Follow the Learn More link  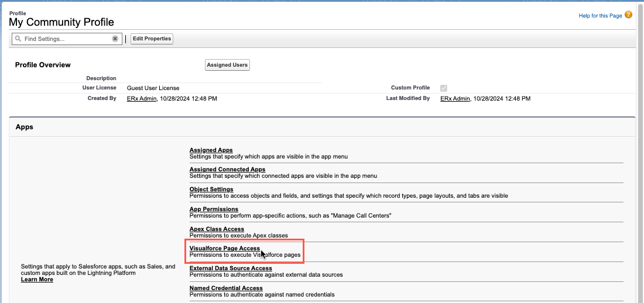tap(37, 280)
